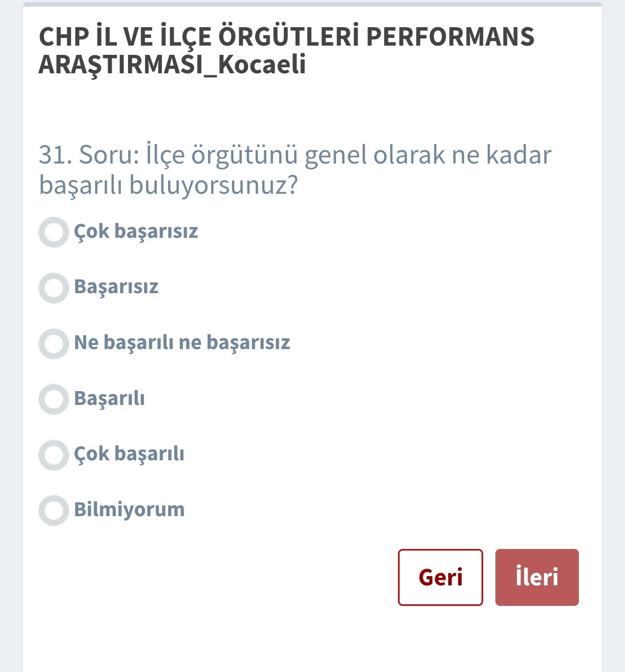Go back with the Geri button

[440, 577]
